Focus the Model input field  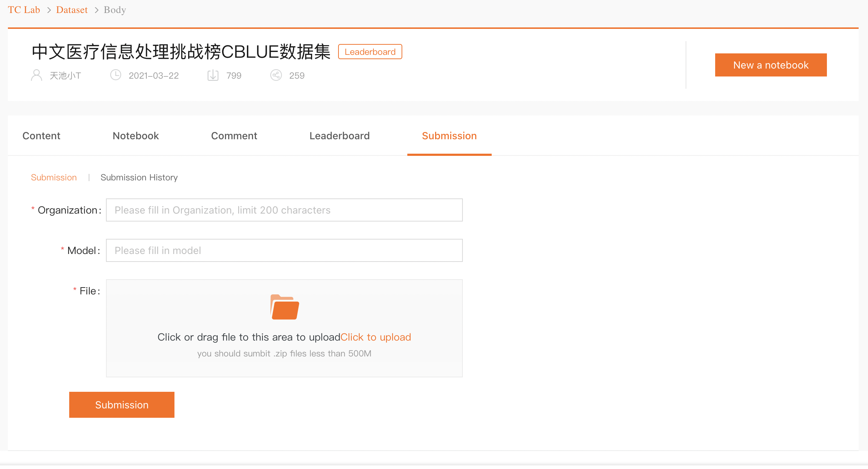coord(284,250)
